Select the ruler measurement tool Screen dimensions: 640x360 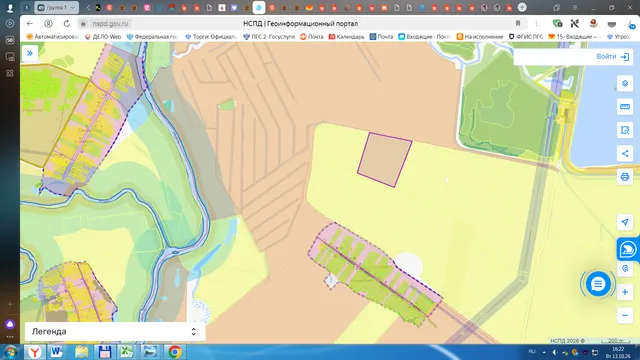click(x=624, y=107)
